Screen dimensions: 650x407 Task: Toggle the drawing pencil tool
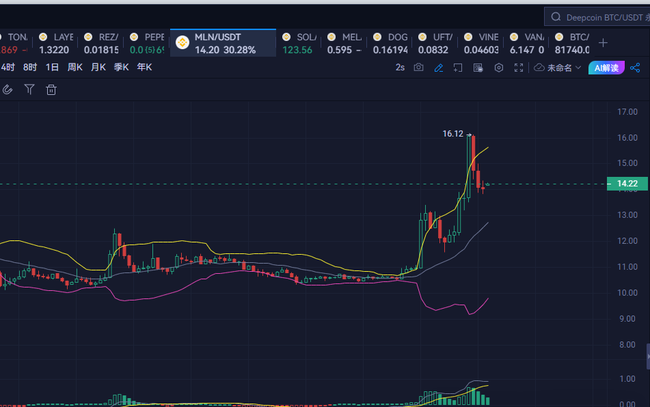click(x=439, y=68)
